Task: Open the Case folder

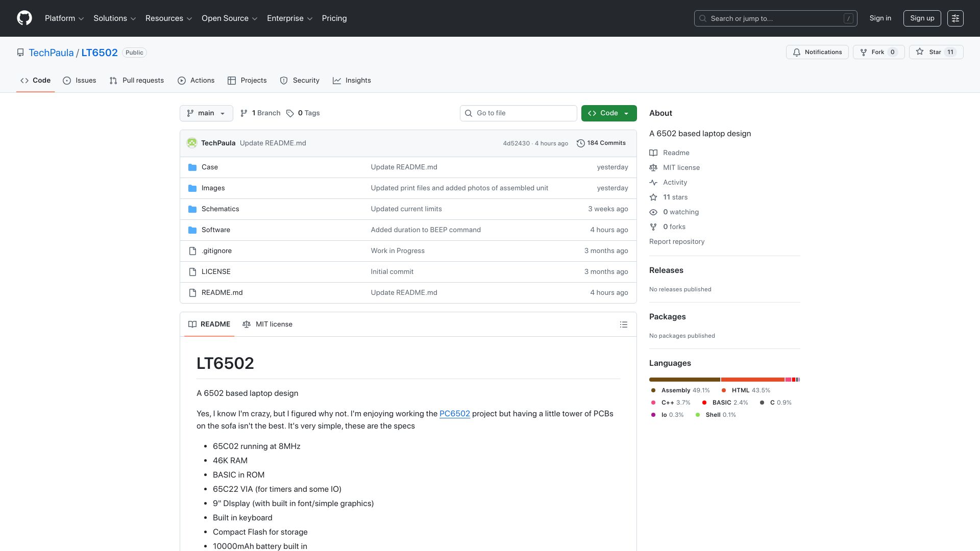Action: (209, 167)
